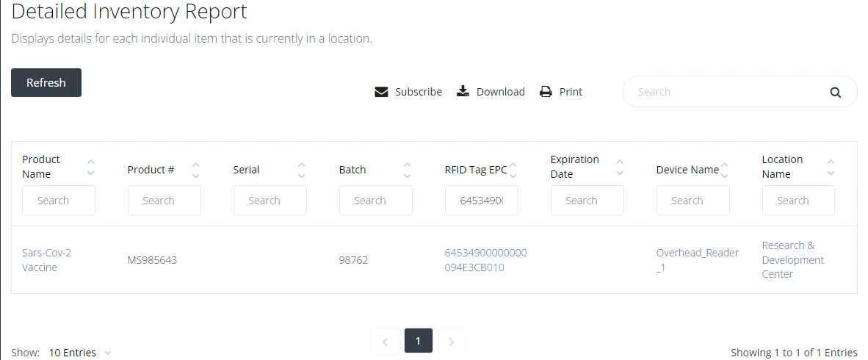This screenshot has width=868, height=360.
Task: Sort by RFID Tag EPC column arrows
Action: (x=513, y=170)
